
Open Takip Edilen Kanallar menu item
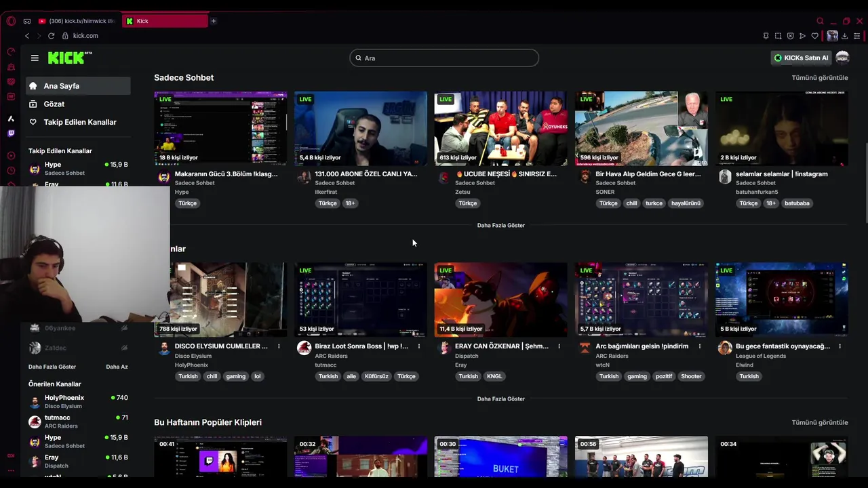[78, 122]
